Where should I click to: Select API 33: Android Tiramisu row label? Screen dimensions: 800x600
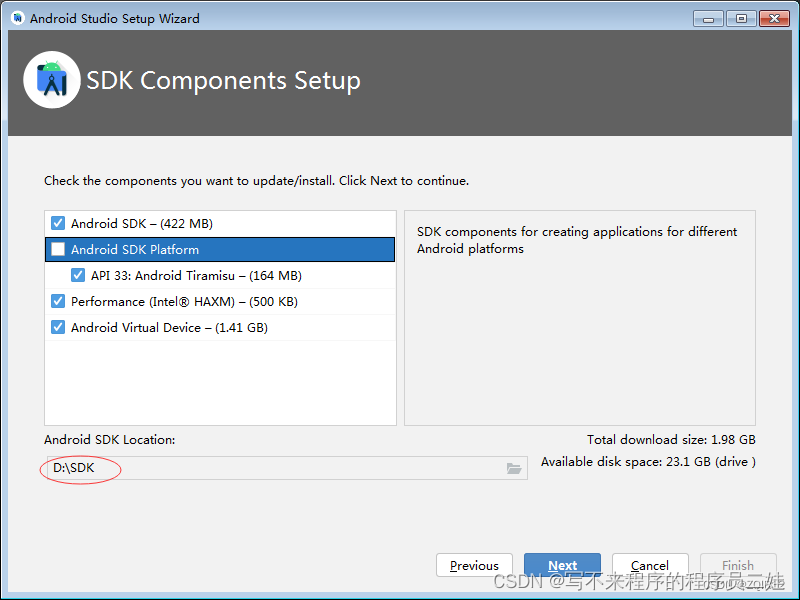point(196,276)
